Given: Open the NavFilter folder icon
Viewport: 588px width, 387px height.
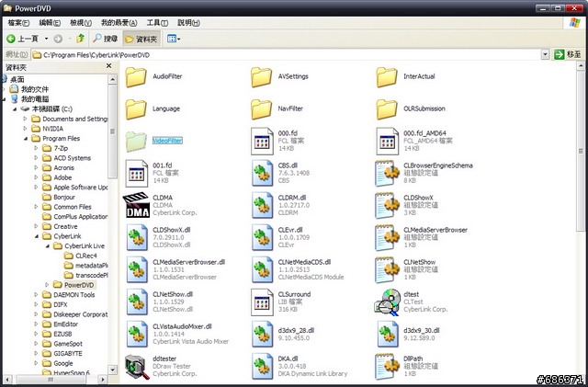Looking at the screenshot, I should tap(261, 109).
